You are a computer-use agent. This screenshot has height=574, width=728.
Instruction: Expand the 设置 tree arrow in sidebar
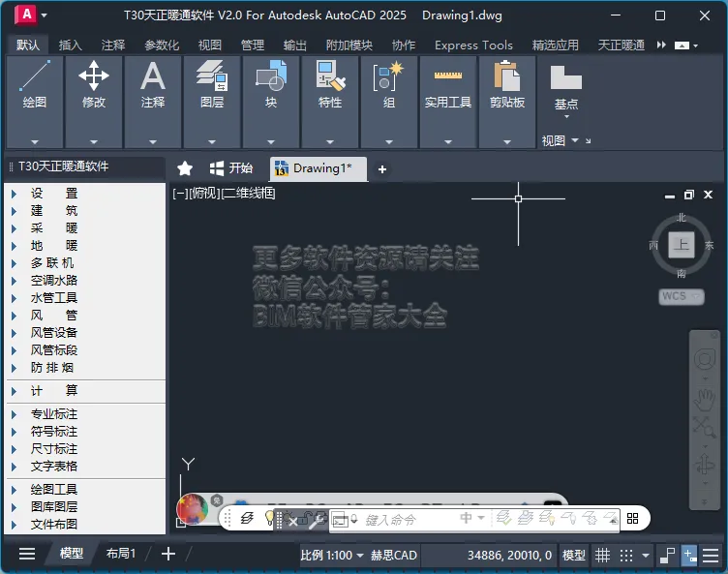click(14, 194)
